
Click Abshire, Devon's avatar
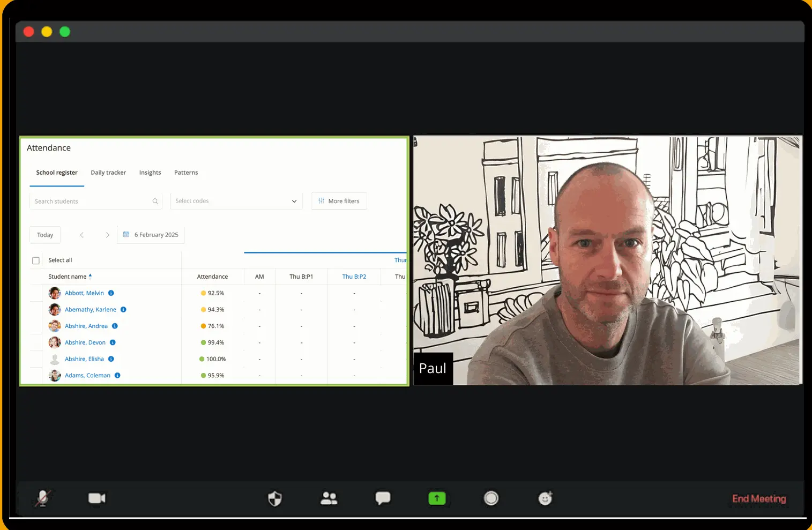point(55,342)
